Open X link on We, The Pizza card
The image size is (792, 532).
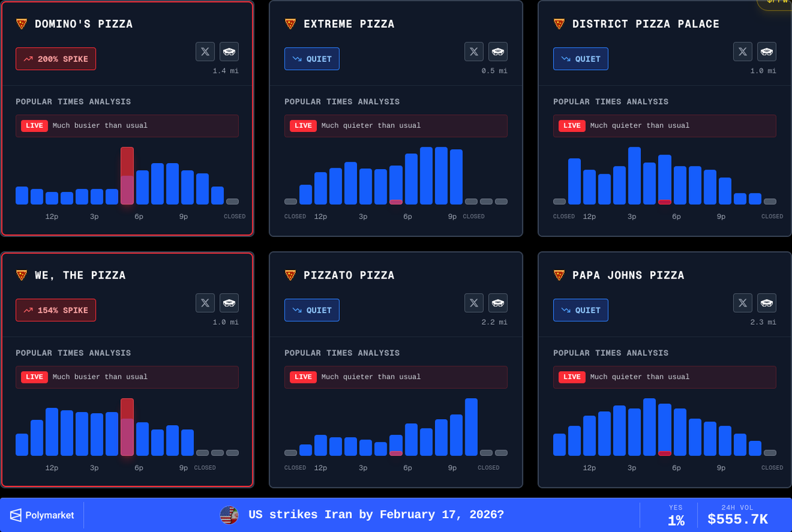205,303
